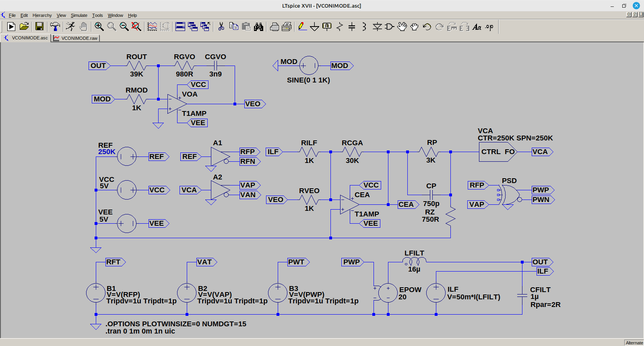Open Component browser gate icon
This screenshot has width=644, height=346.
pyautogui.click(x=389, y=27)
